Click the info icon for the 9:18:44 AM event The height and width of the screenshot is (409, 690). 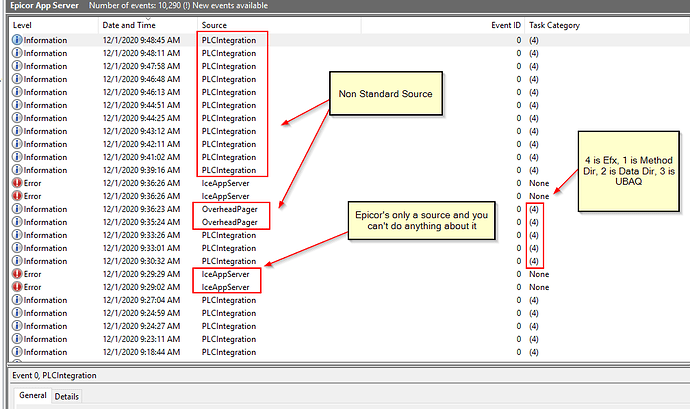[17, 352]
